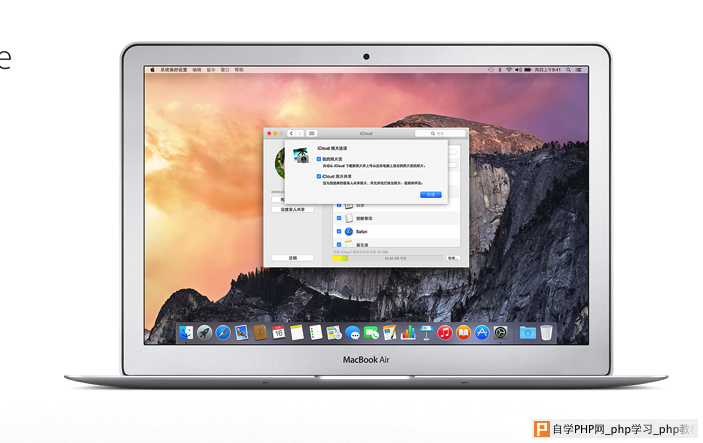Viewport: 703px width, 443px height.
Task: Open Reminders list icon in Dock
Action: [315, 333]
